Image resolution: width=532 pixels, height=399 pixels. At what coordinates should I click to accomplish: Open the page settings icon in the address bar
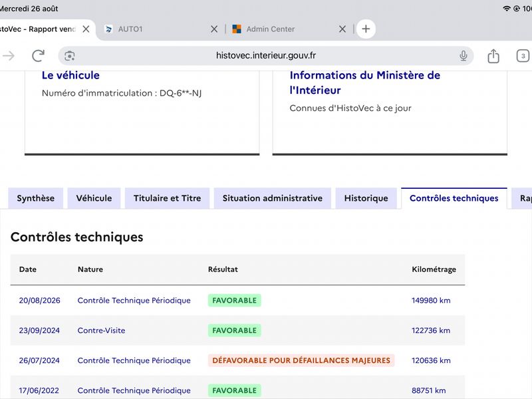[70, 56]
